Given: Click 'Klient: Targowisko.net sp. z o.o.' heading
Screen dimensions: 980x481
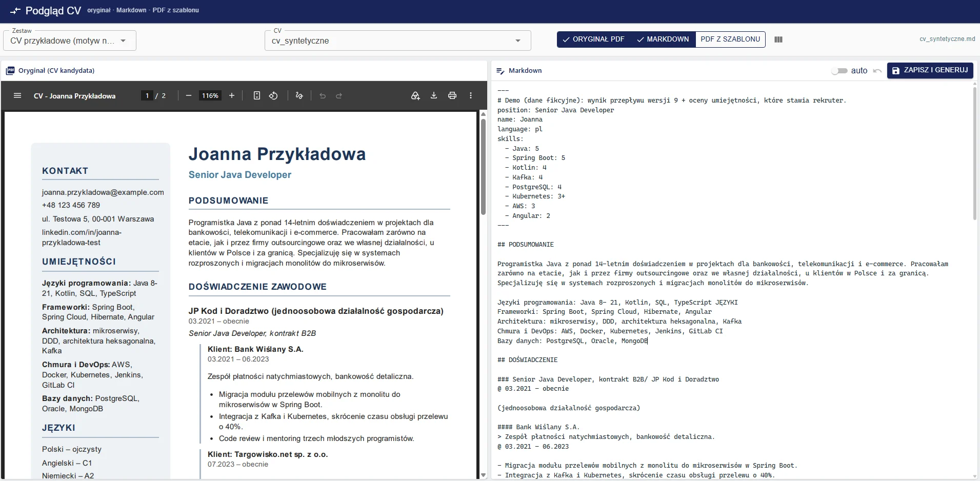Looking at the screenshot, I should [x=268, y=454].
